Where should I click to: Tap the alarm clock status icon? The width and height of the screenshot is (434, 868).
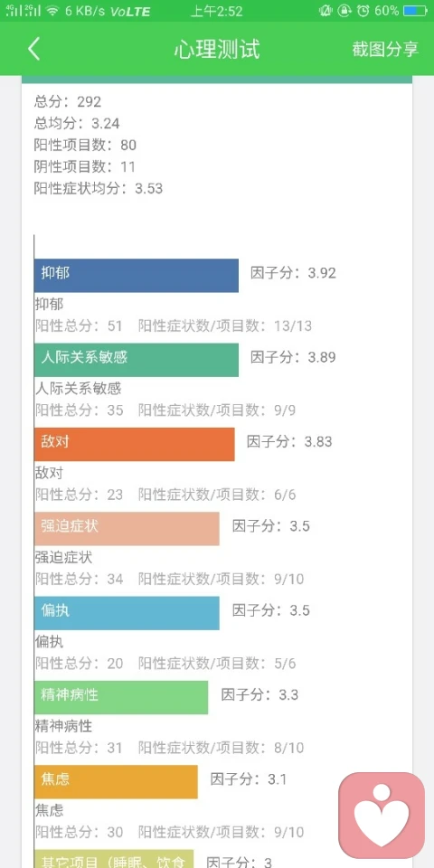(363, 11)
